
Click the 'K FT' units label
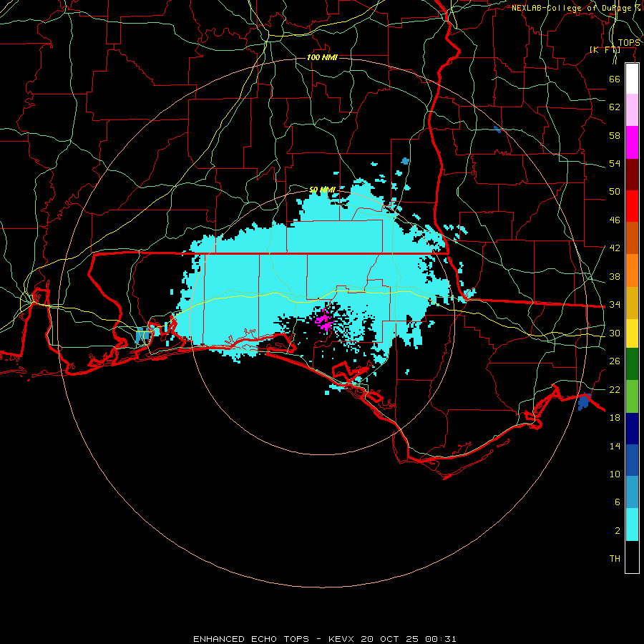coord(605,50)
